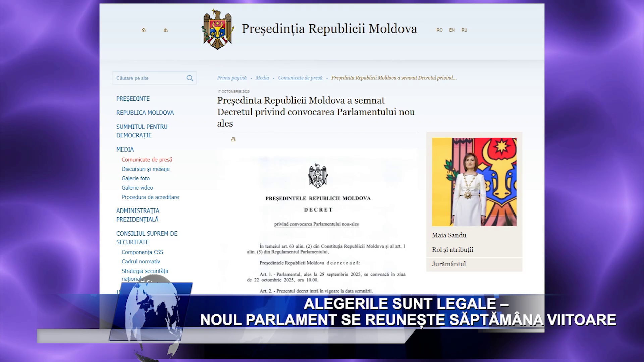Open the Rol și atribuții link
644x362 pixels.
coord(452,250)
